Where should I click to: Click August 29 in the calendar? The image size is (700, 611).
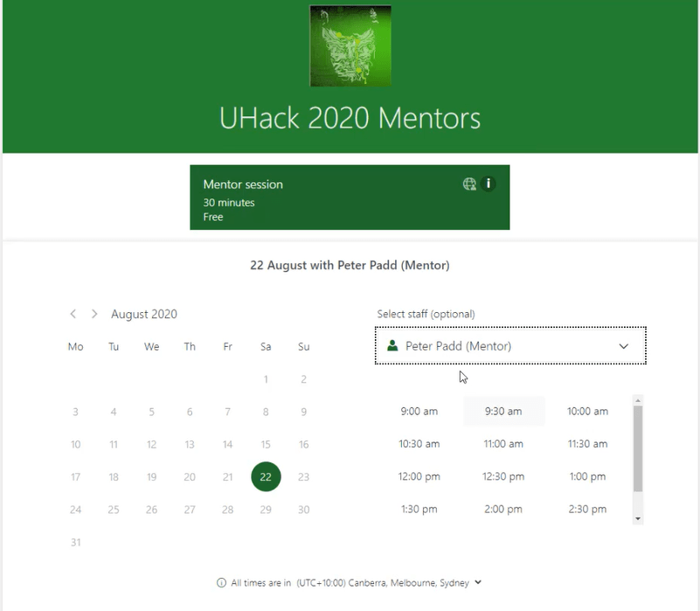click(x=266, y=509)
